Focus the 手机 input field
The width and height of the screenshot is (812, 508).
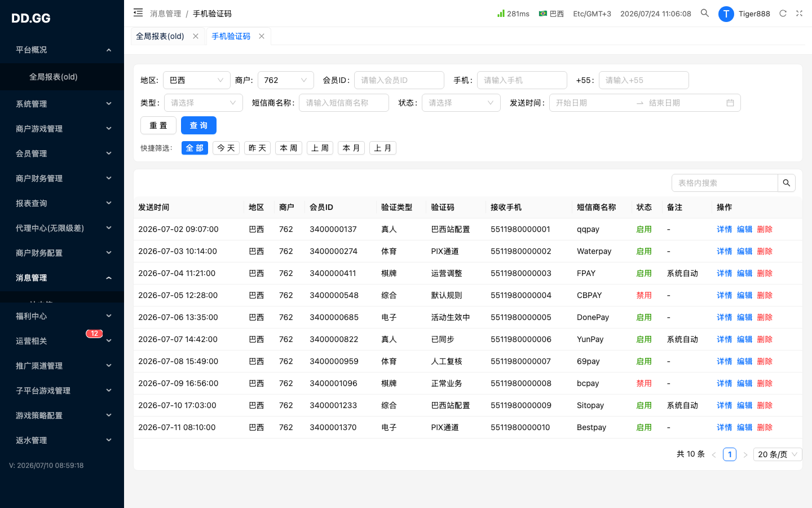[522, 80]
